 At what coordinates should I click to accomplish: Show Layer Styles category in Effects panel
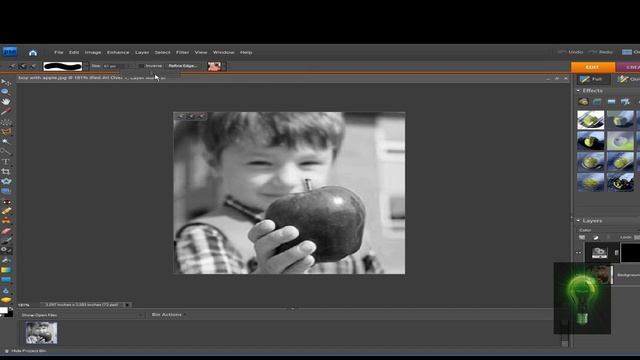point(597,102)
